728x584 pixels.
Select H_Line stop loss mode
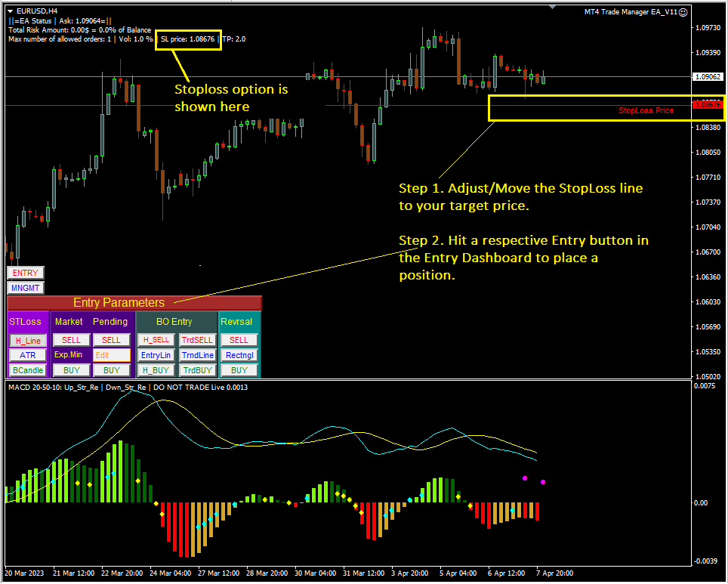28,341
